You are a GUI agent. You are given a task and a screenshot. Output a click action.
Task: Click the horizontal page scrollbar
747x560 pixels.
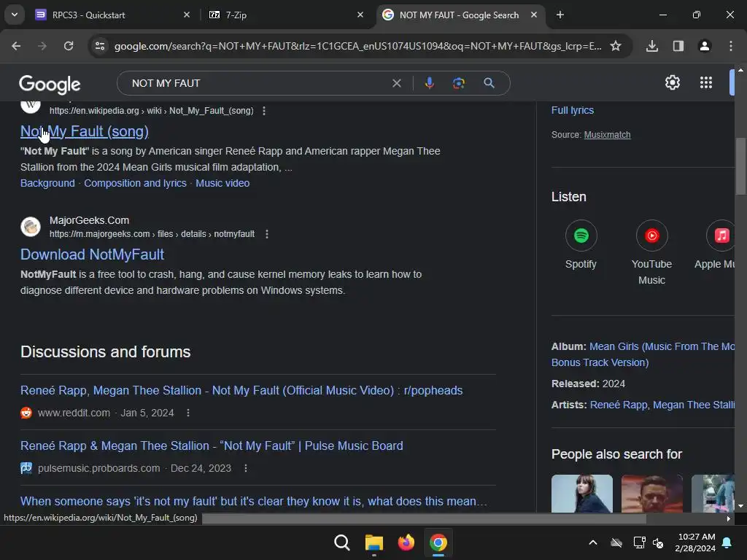tap(424, 518)
